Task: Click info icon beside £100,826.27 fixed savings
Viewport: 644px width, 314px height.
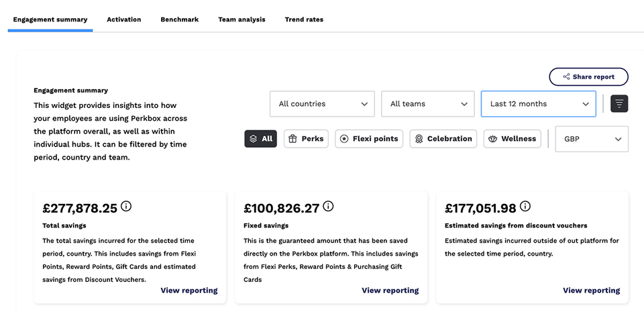Action: 328,207
